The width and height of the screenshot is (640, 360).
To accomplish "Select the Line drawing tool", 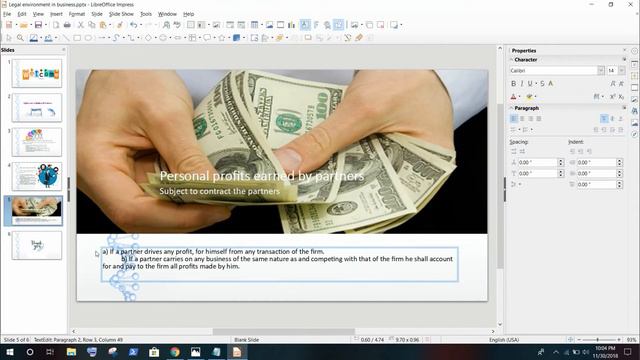I will tap(66, 38).
